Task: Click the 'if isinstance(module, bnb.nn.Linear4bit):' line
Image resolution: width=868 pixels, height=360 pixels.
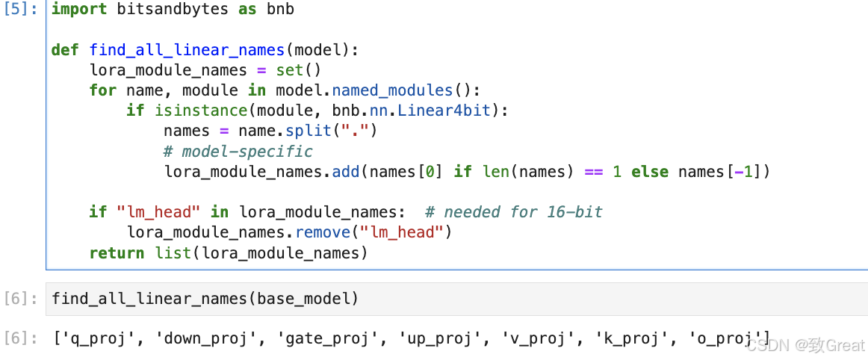Action: click(317, 111)
